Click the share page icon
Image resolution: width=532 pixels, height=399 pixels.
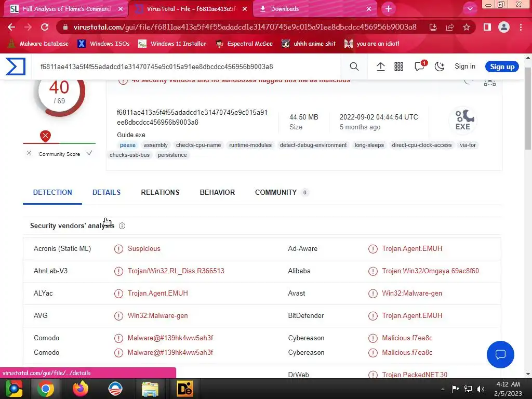450,27
